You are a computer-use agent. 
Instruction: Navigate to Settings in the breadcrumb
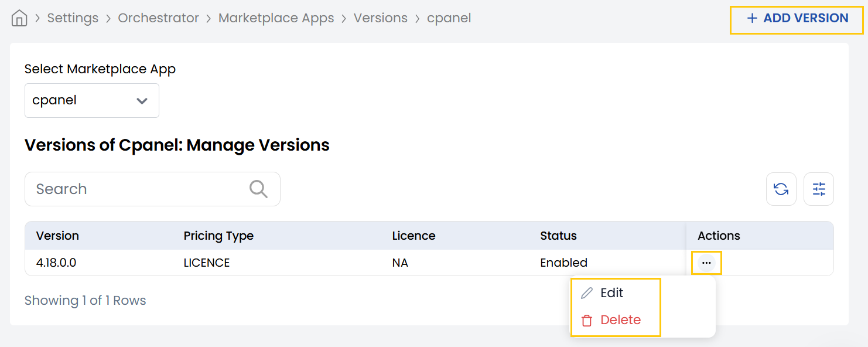pyautogui.click(x=73, y=18)
